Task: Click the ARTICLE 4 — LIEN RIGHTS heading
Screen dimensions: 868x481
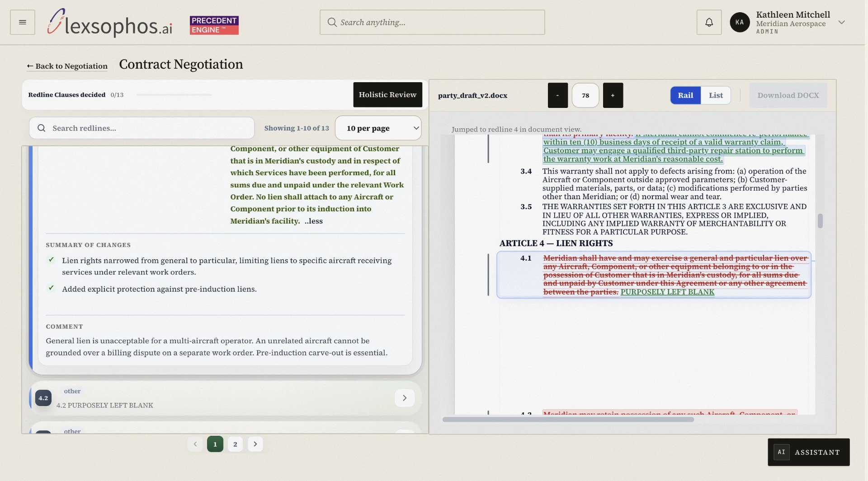Action: (556, 243)
